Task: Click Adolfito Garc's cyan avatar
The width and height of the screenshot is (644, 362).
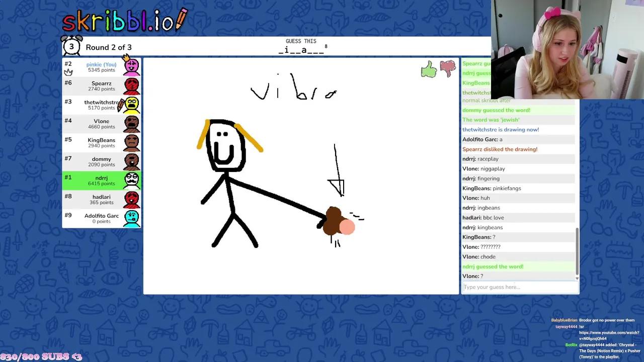Action: (131, 219)
